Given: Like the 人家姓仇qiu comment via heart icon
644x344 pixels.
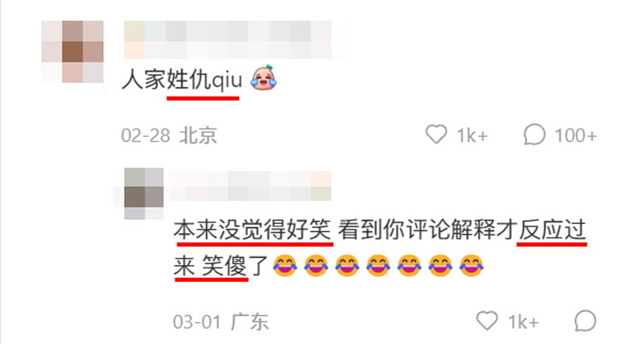Looking at the screenshot, I should [436, 135].
